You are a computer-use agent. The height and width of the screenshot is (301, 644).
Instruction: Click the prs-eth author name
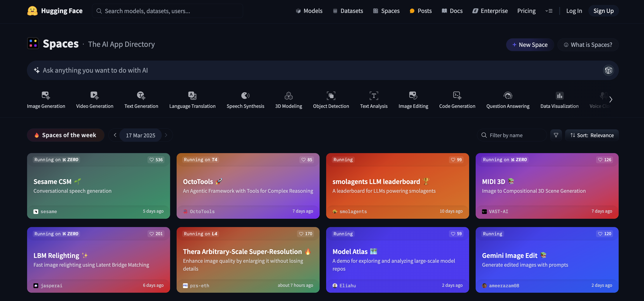200,285
